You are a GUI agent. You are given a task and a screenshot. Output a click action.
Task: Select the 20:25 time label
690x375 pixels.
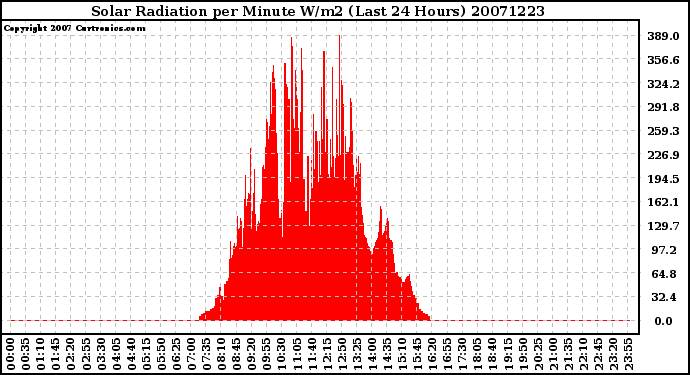pos(537,354)
